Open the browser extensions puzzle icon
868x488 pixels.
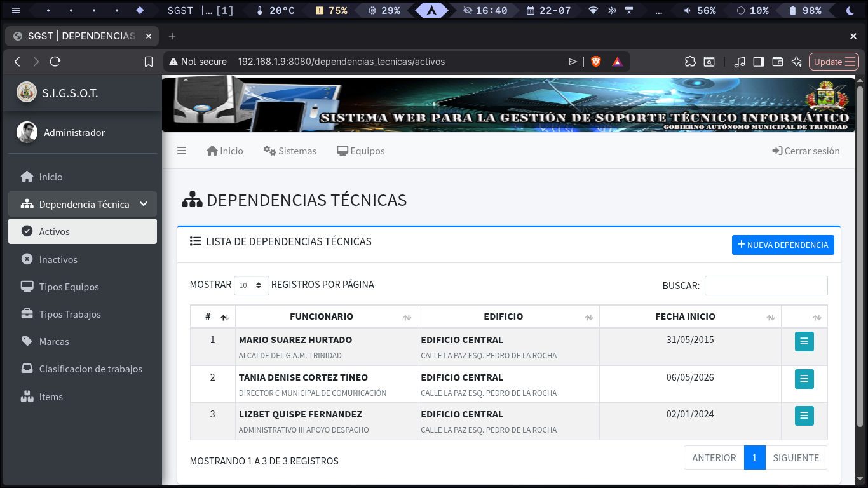click(x=690, y=62)
